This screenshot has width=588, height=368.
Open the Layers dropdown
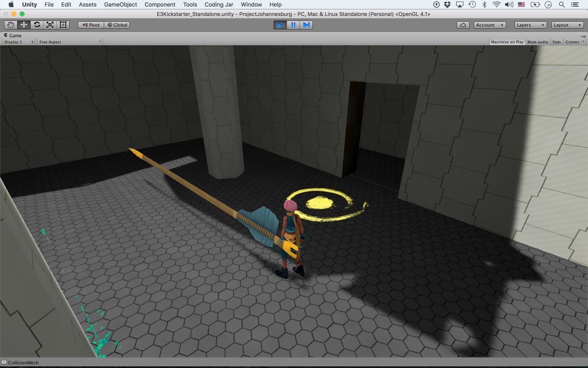click(x=530, y=25)
